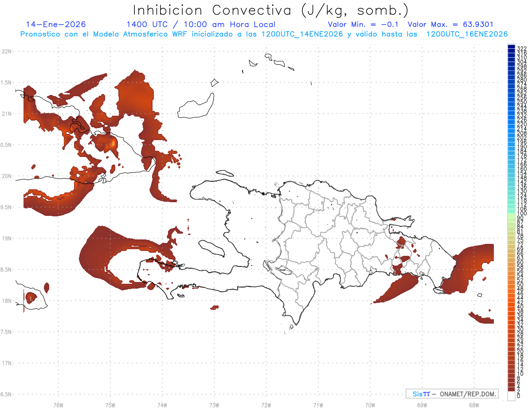Click the "20N" latitude label

6,176
